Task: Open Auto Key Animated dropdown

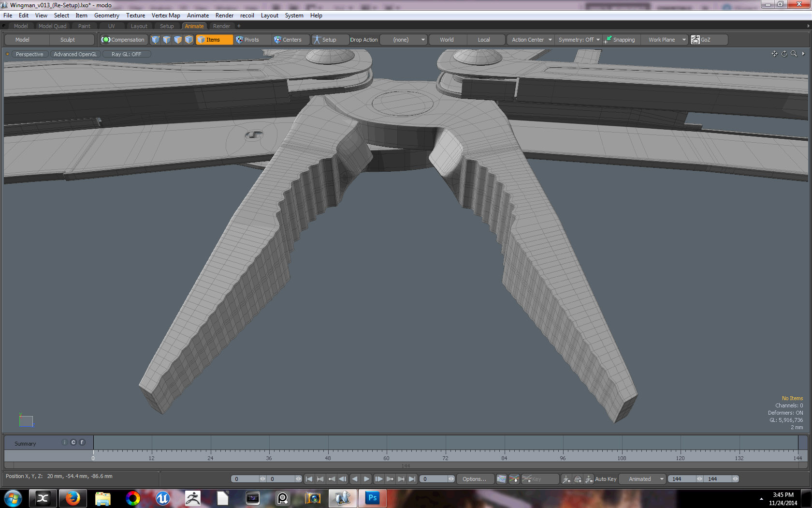Action: (x=642, y=479)
